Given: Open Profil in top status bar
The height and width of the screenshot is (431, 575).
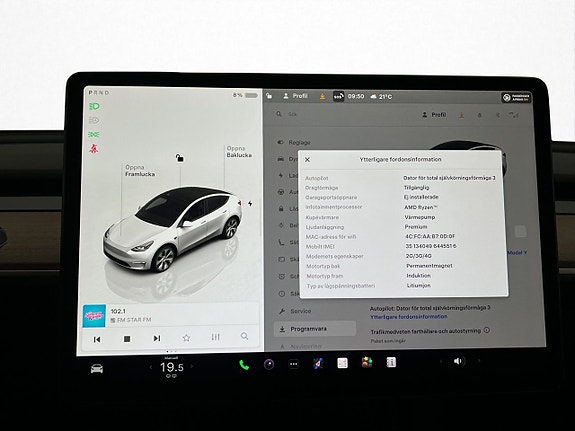Looking at the screenshot, I should pyautogui.click(x=296, y=96).
